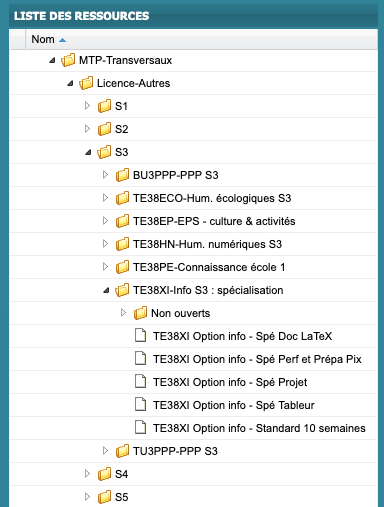Click the TE38EP-EPS folder icon
The height and width of the screenshot is (507, 384).
pos(122,221)
